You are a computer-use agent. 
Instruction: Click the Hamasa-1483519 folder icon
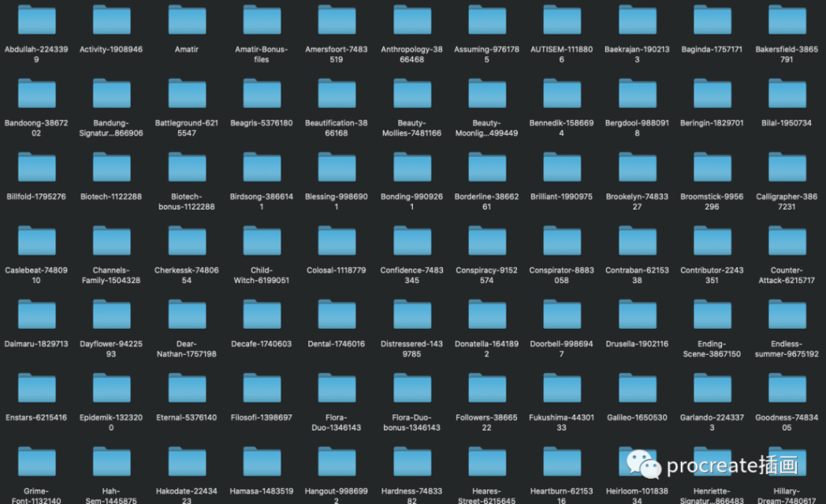[x=261, y=462]
